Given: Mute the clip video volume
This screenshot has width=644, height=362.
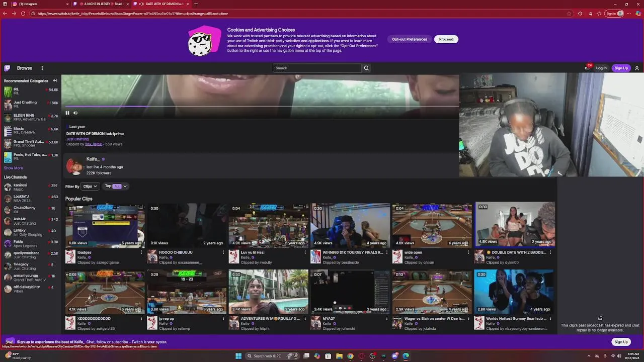Looking at the screenshot, I should click(75, 113).
